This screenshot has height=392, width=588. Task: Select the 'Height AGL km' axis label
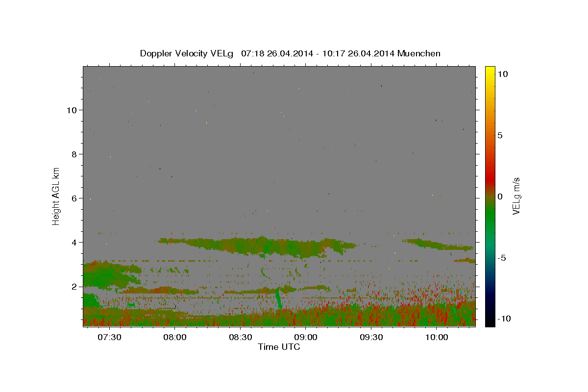point(56,196)
